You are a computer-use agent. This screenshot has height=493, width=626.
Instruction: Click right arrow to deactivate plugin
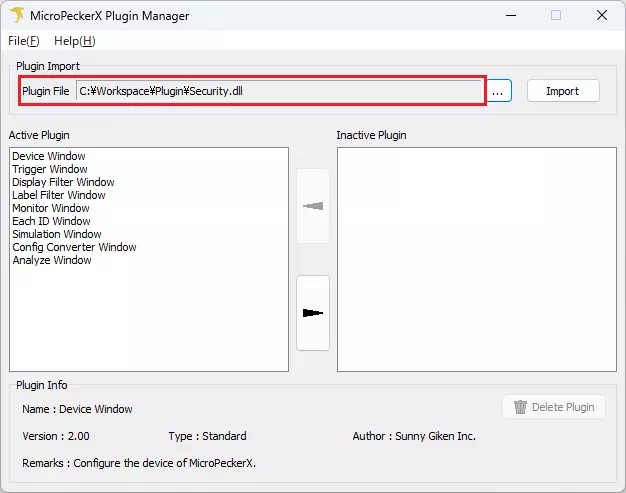pyautogui.click(x=313, y=313)
